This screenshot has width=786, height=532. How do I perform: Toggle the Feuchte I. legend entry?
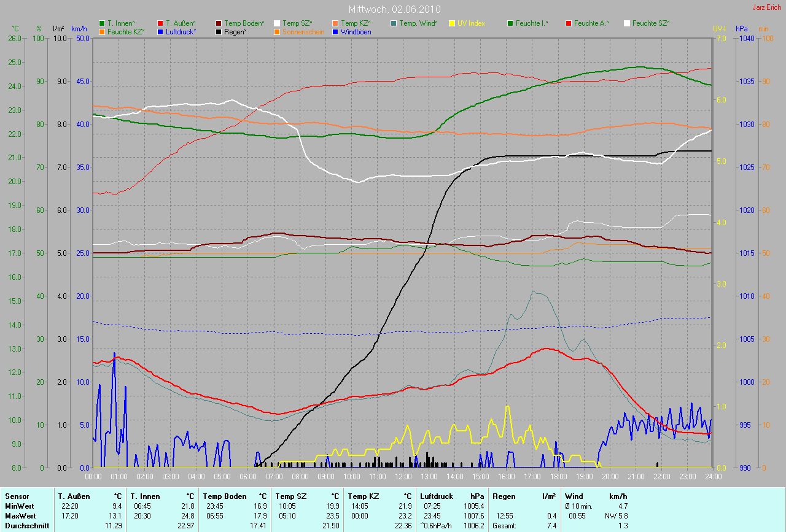[527, 23]
